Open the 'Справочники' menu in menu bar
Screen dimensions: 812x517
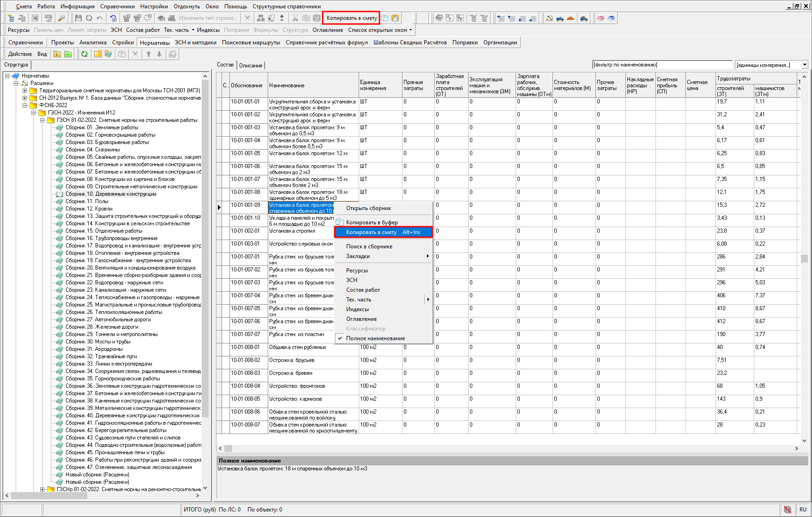117,6
